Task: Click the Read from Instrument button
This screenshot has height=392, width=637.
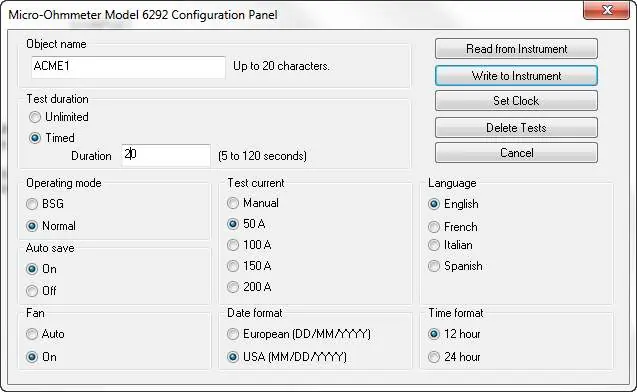Action: [516, 49]
